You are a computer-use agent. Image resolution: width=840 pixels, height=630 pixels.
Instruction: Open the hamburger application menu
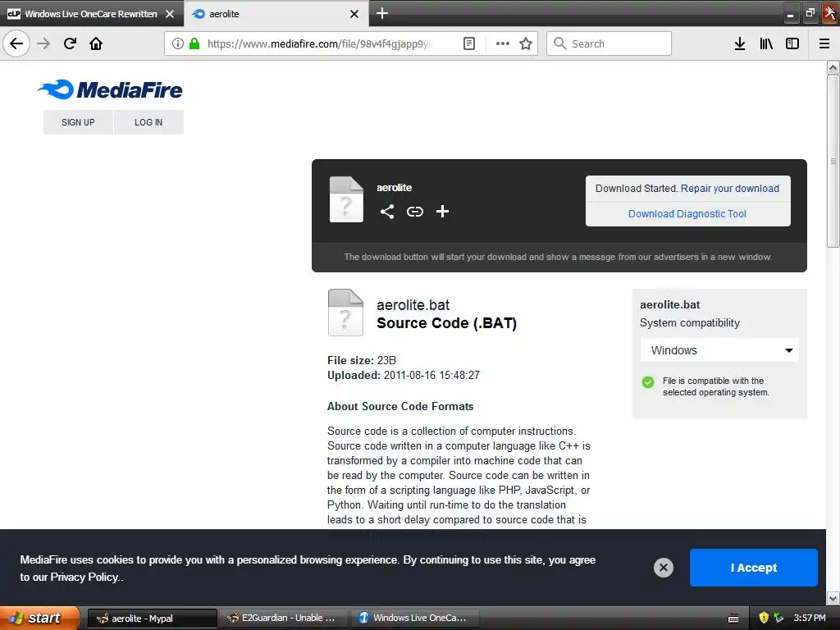tap(824, 43)
